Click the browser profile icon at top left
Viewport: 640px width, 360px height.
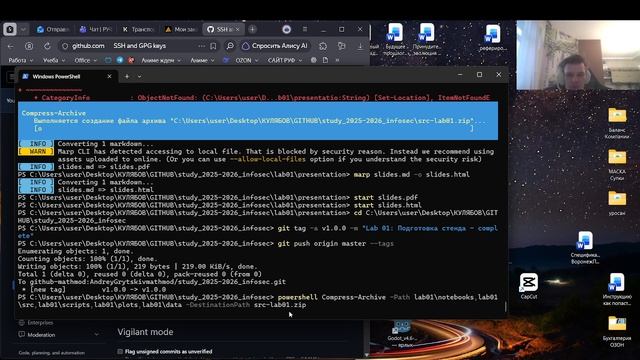coord(10,29)
